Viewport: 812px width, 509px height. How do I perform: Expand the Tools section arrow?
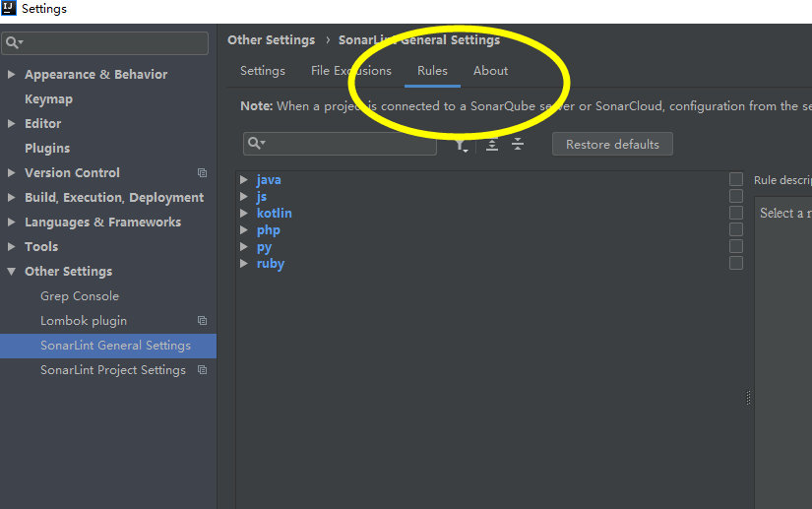(12, 246)
